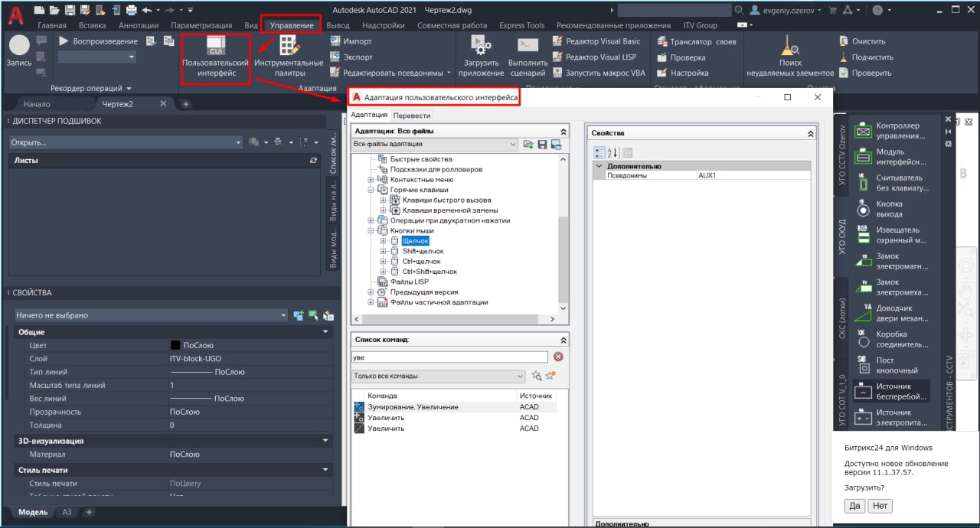Select Источник бесперебой... palette tool
The image size is (980, 528).
click(x=891, y=392)
